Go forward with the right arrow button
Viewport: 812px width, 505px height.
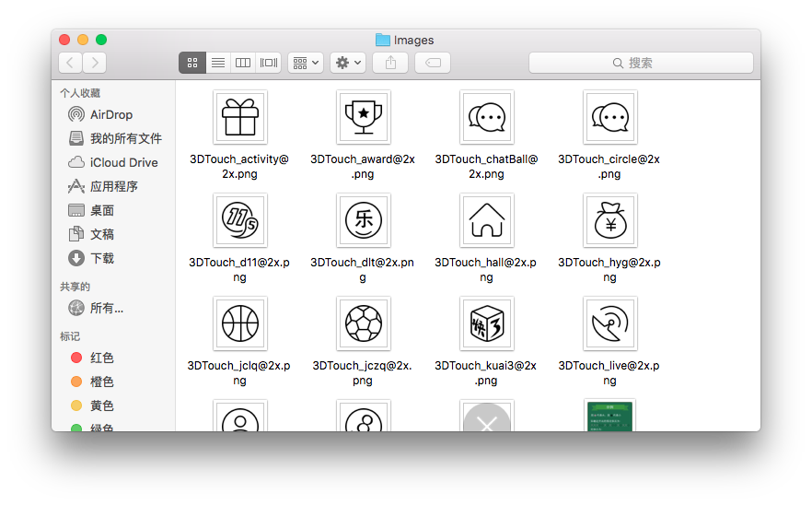(x=95, y=63)
